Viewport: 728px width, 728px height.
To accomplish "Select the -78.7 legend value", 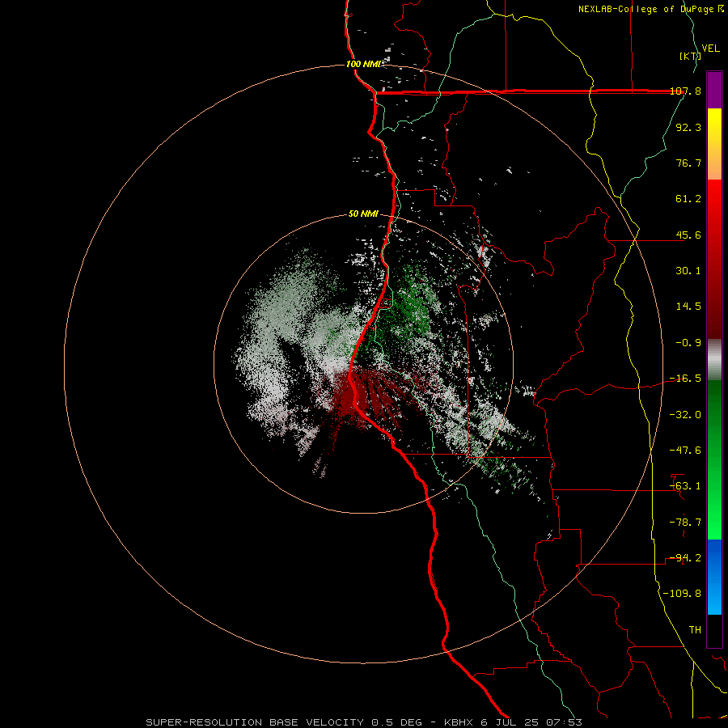I will [x=685, y=523].
